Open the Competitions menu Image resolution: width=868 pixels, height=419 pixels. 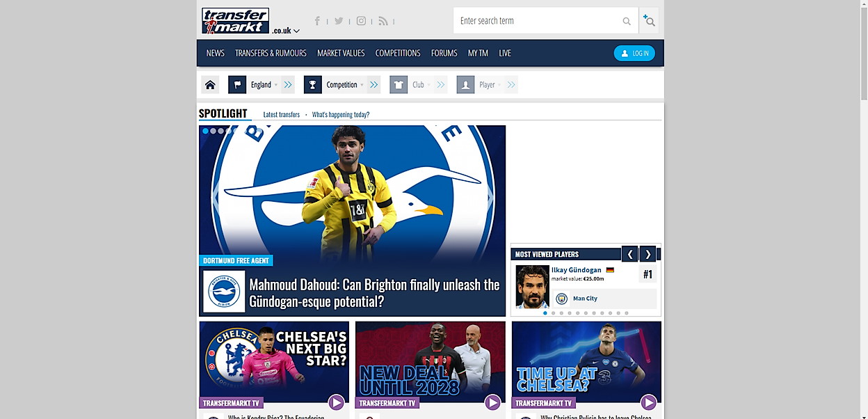[398, 53]
